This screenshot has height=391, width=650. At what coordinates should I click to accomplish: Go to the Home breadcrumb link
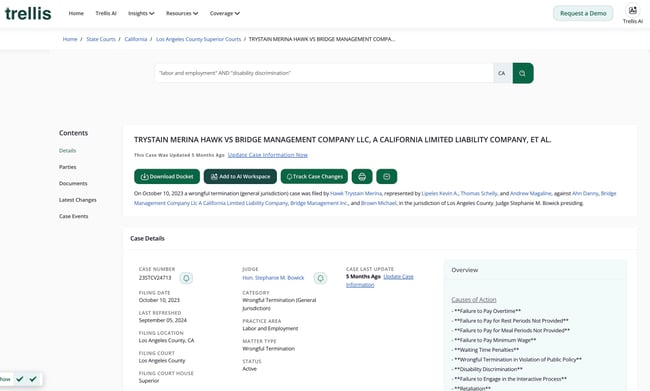tap(70, 39)
